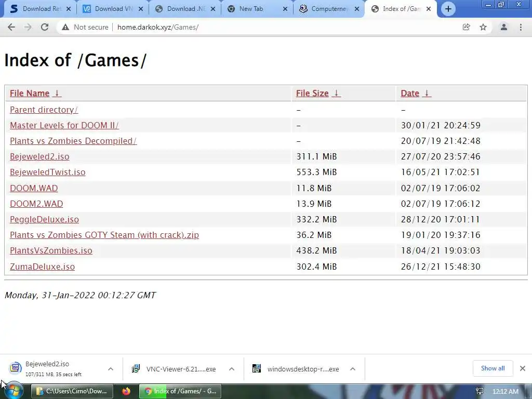Show all downloads

493,368
